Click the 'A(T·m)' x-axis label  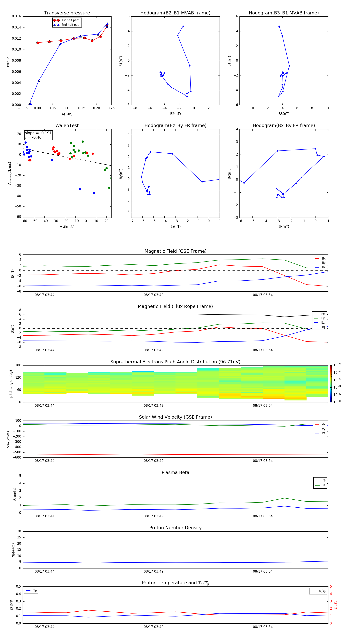(67, 114)
